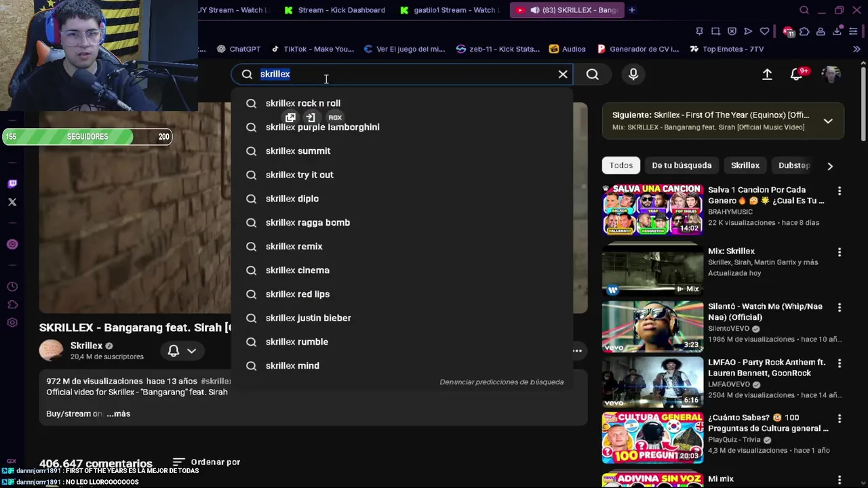Open Audios bookmark folder
868x488 pixels.
click(568, 49)
